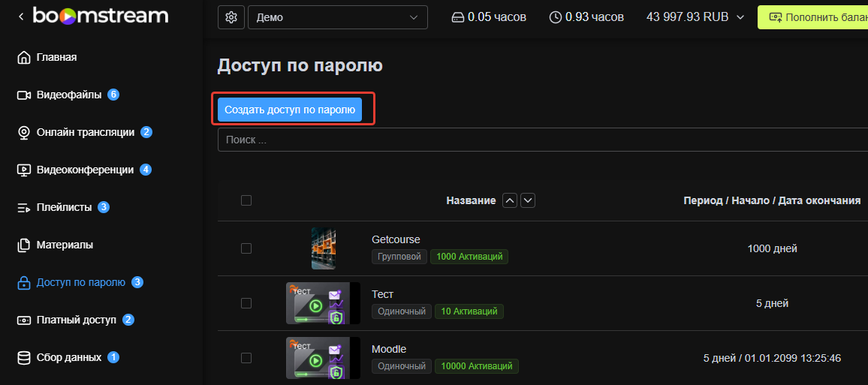Open the Демо project dropdown
The width and height of the screenshot is (868, 385).
click(x=338, y=17)
